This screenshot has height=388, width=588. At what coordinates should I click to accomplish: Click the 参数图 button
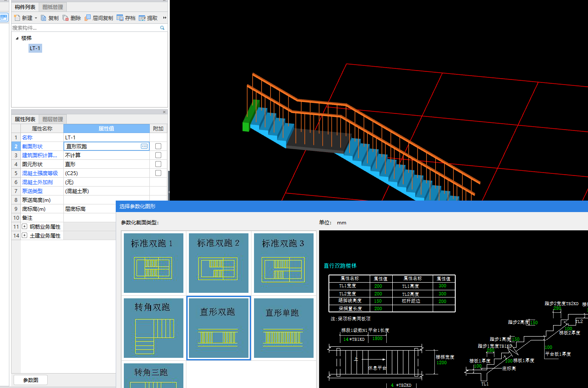tap(31, 380)
